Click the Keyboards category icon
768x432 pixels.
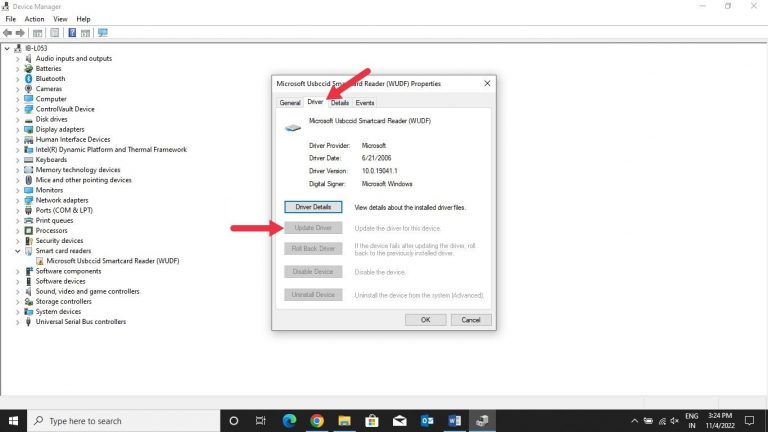[x=28, y=160]
